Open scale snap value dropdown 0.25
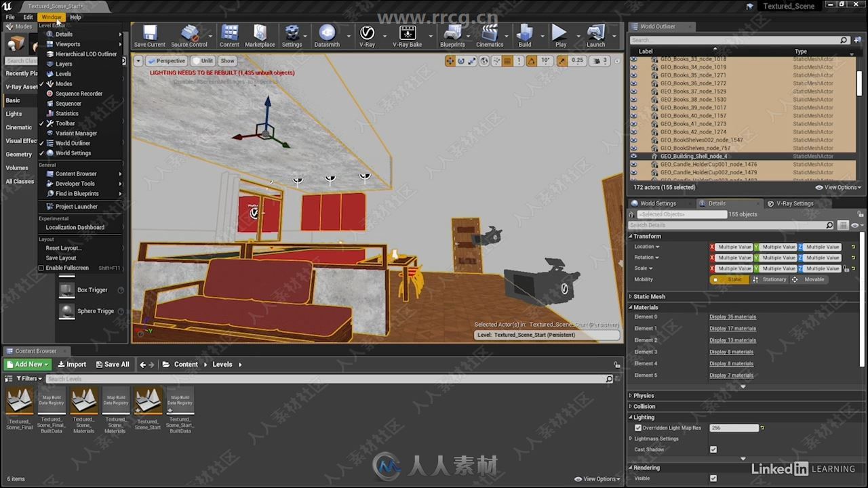868x488 pixels. [577, 61]
